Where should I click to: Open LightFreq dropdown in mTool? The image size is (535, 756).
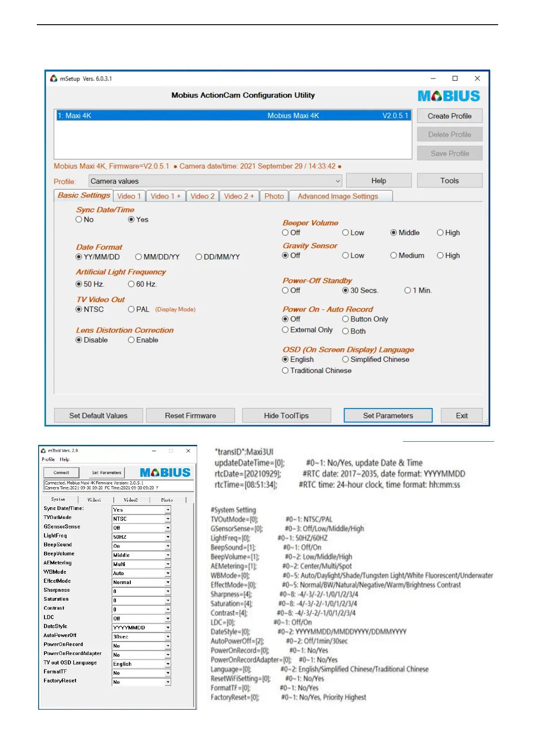168,537
